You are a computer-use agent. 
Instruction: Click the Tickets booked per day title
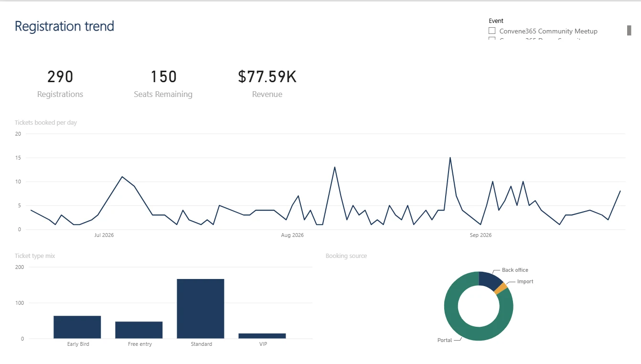(46, 123)
